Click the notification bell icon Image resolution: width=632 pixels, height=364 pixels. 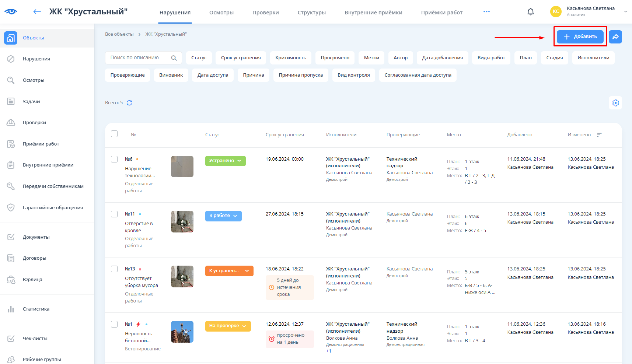[x=530, y=12]
